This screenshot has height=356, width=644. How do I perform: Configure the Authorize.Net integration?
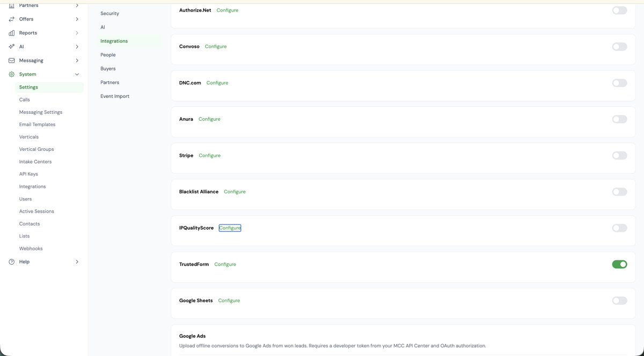click(228, 10)
